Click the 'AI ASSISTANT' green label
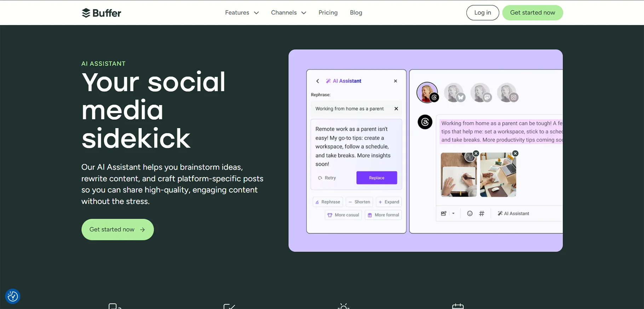Image resolution: width=644 pixels, height=309 pixels. coord(103,64)
